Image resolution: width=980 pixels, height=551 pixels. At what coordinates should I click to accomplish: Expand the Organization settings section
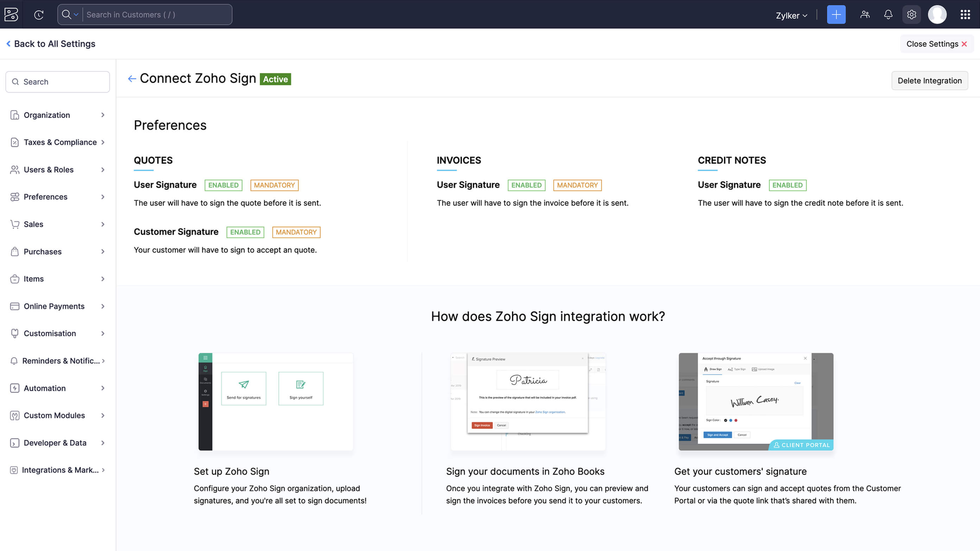point(57,115)
